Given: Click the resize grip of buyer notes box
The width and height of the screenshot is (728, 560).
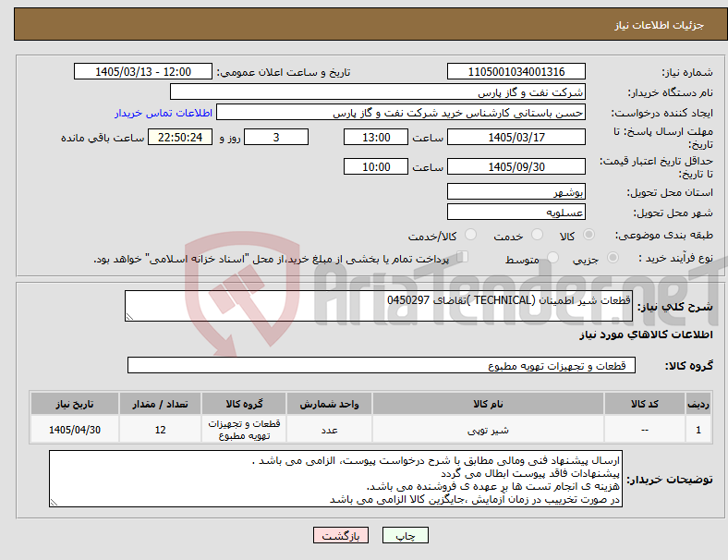Looking at the screenshot, I should click(54, 503).
